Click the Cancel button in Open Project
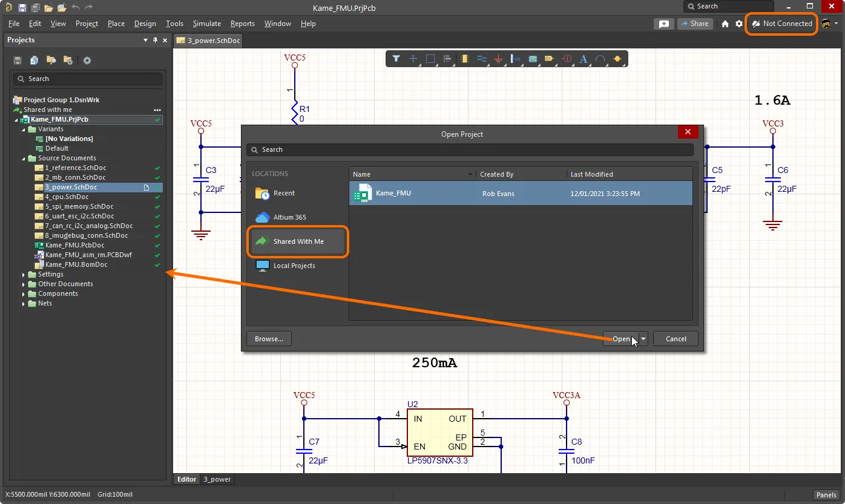 click(x=676, y=339)
